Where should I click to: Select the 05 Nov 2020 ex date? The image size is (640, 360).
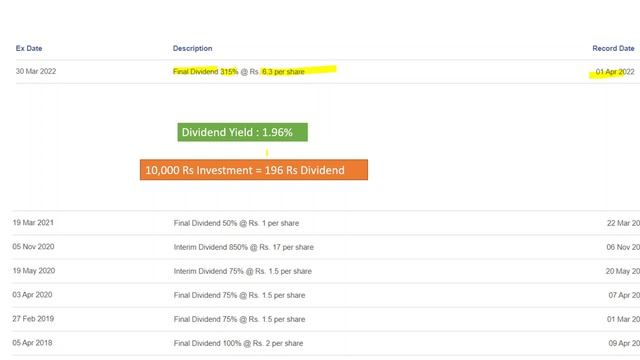(x=33, y=247)
